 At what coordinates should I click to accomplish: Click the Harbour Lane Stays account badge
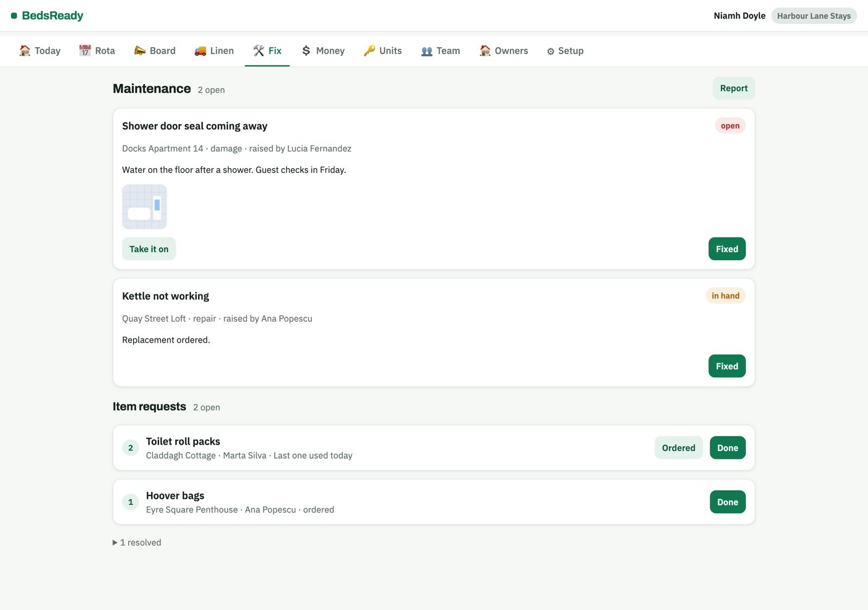click(814, 16)
